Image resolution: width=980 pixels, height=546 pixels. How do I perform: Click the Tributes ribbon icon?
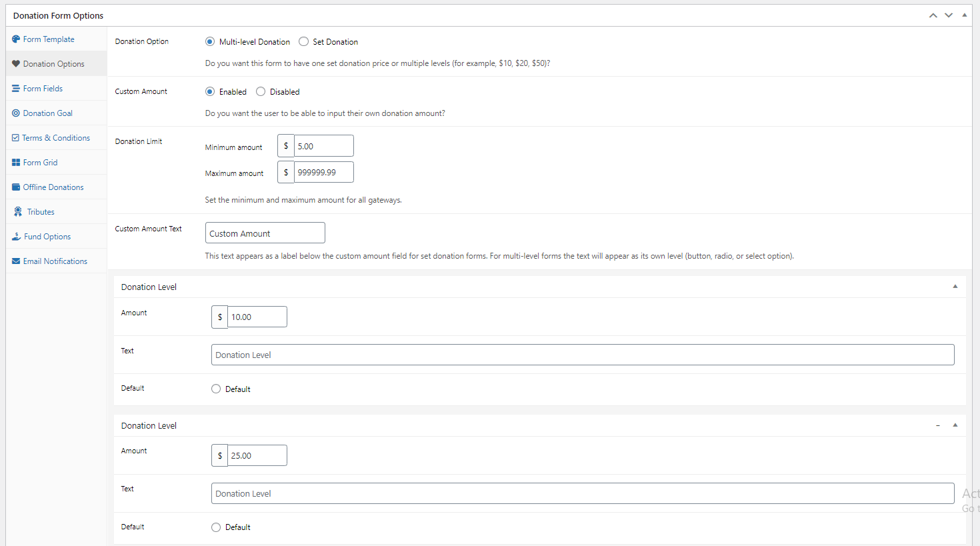coord(18,212)
